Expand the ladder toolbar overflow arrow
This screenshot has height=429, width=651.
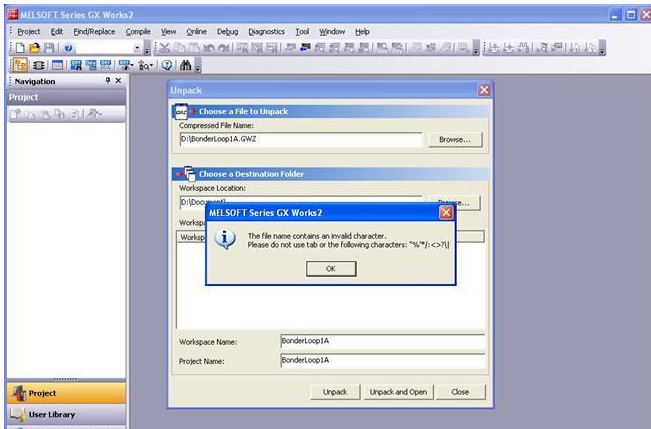[602, 49]
